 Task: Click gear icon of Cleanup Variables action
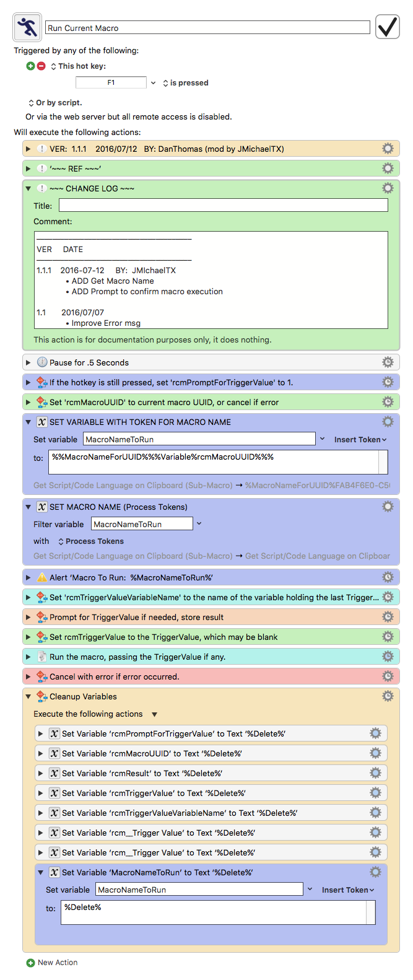tap(388, 696)
